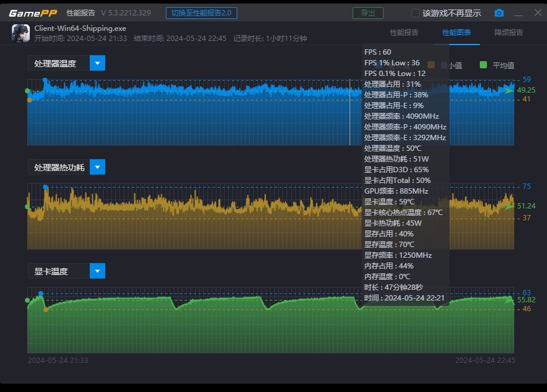547x392 pixels.
Task: Click the camera screenshot icon
Action: [x=499, y=13]
